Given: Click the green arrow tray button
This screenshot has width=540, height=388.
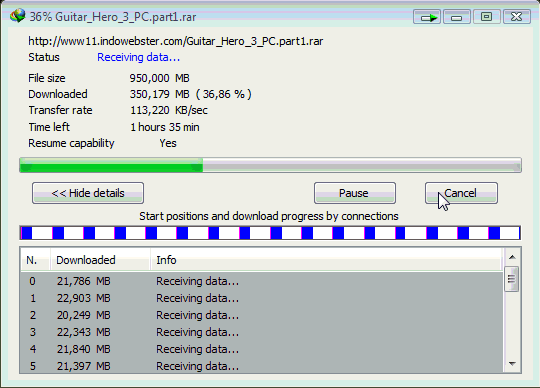Looking at the screenshot, I should [427, 17].
